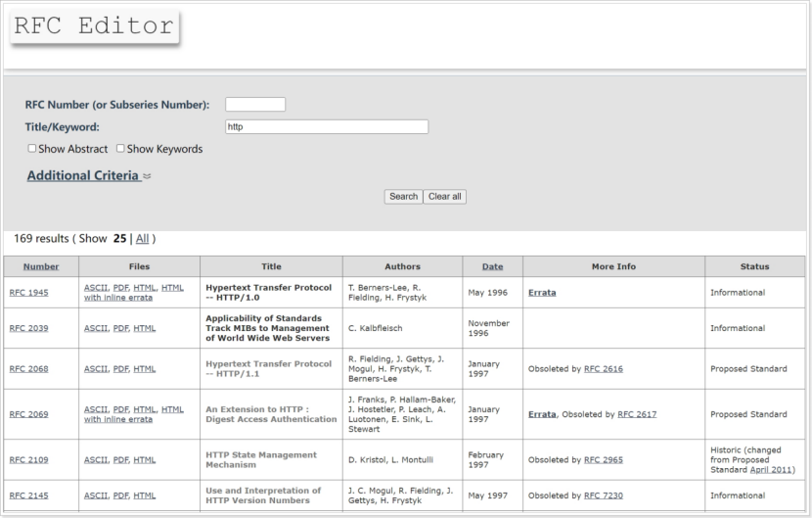Image resolution: width=812 pixels, height=519 pixels.
Task: Click the 169 results count text
Action: 41,239
